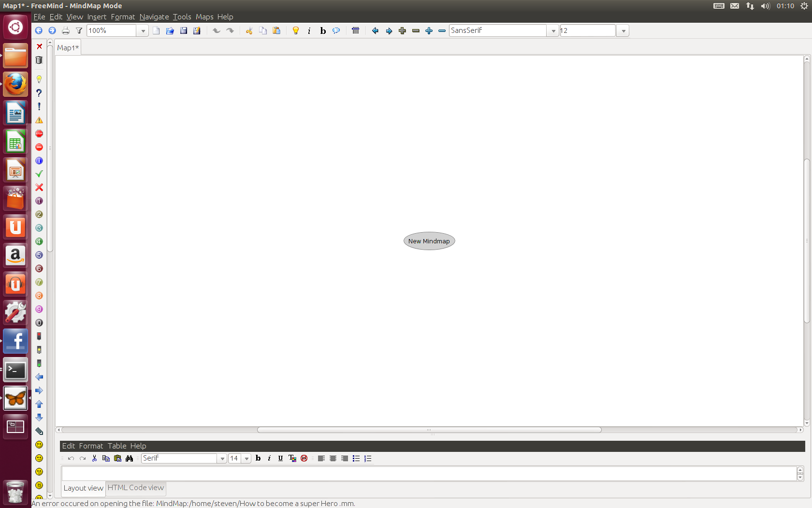Switch to HTML Code view tab
The width and height of the screenshot is (812, 508).
point(136,488)
